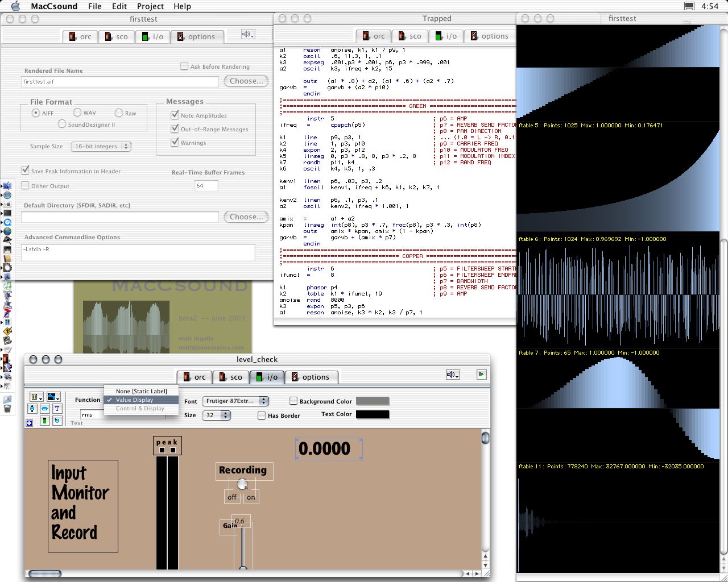The width and height of the screenshot is (728, 582).
Task: Open the Help menu
Action: [x=182, y=6]
